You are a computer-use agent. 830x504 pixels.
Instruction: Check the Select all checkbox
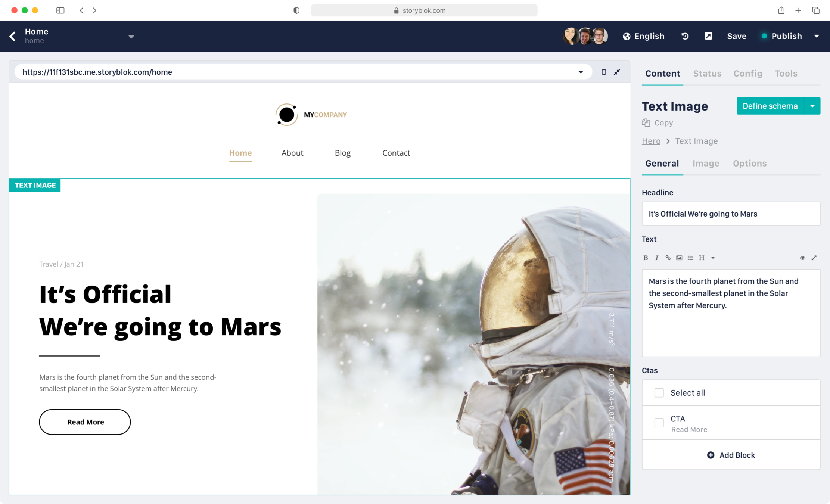point(659,393)
